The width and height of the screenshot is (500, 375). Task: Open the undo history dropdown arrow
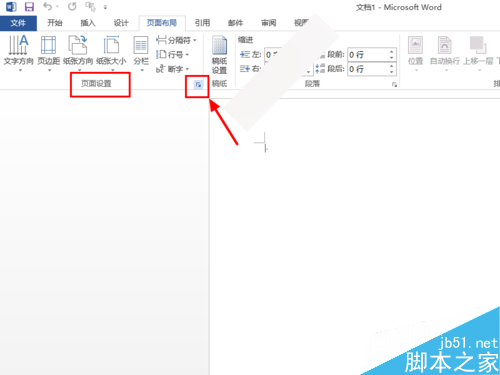pos(57,7)
